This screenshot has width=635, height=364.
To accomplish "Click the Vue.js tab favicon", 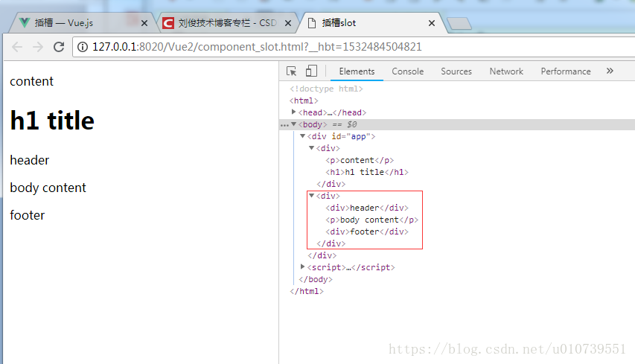I will coord(25,22).
